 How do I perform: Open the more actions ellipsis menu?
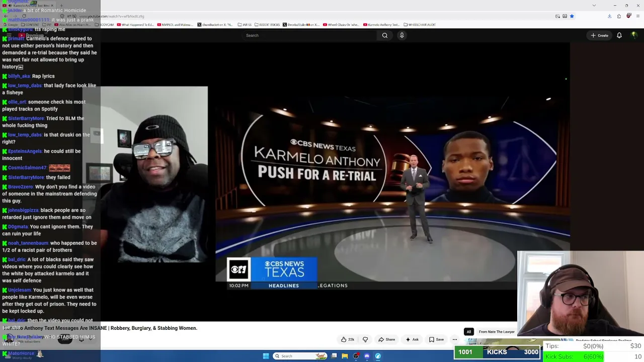(x=455, y=339)
